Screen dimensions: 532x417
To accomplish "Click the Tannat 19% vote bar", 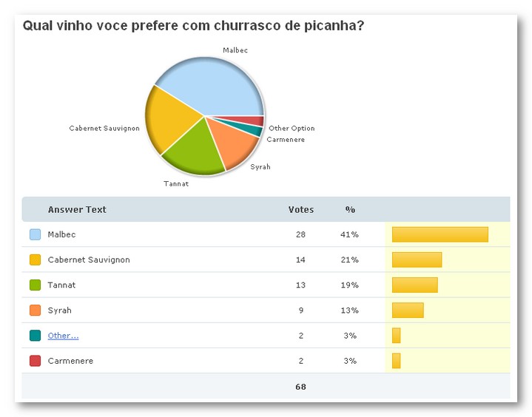I will coord(414,285).
